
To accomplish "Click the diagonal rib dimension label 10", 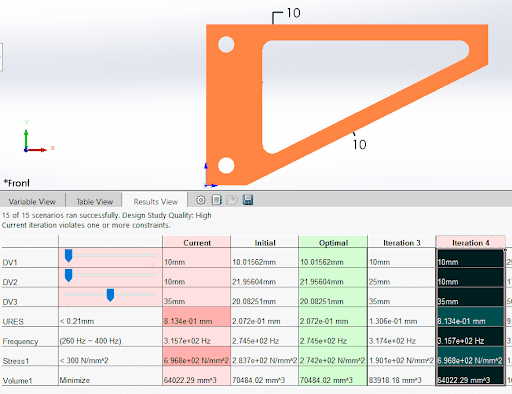I will [360, 144].
